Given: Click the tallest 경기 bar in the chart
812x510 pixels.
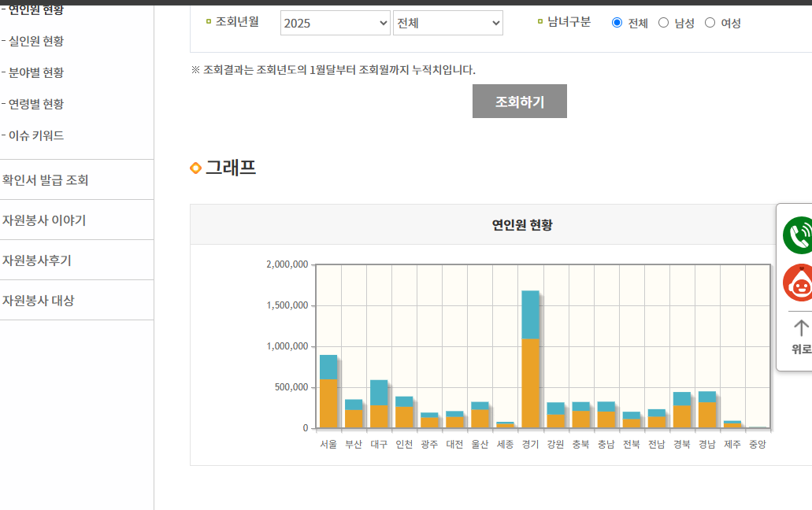Looking at the screenshot, I should point(528,354).
